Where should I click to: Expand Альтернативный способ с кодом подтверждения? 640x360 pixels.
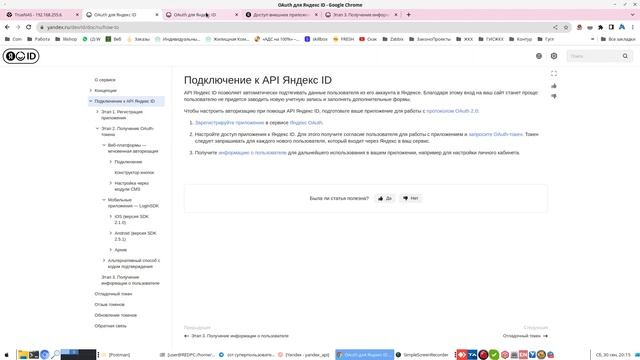104,260
